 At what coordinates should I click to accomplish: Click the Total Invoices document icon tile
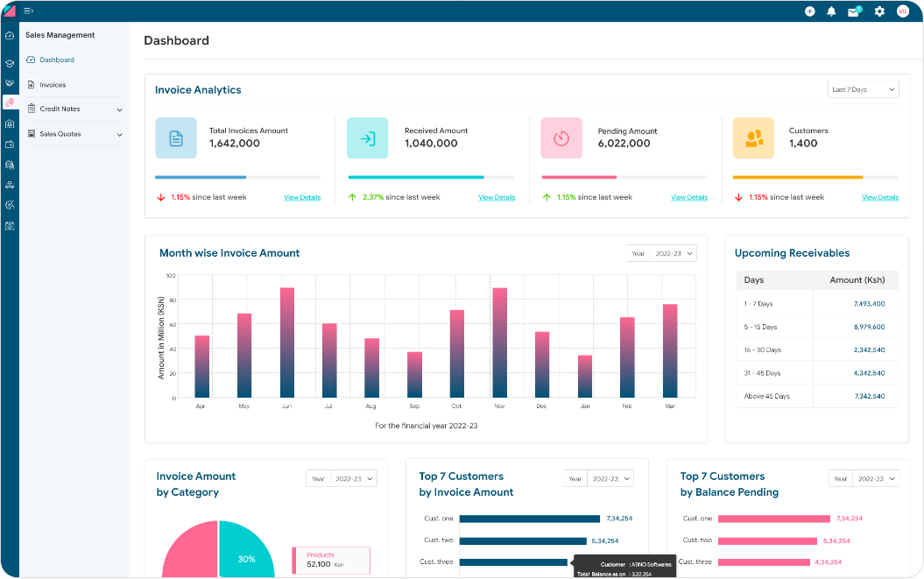(176, 138)
